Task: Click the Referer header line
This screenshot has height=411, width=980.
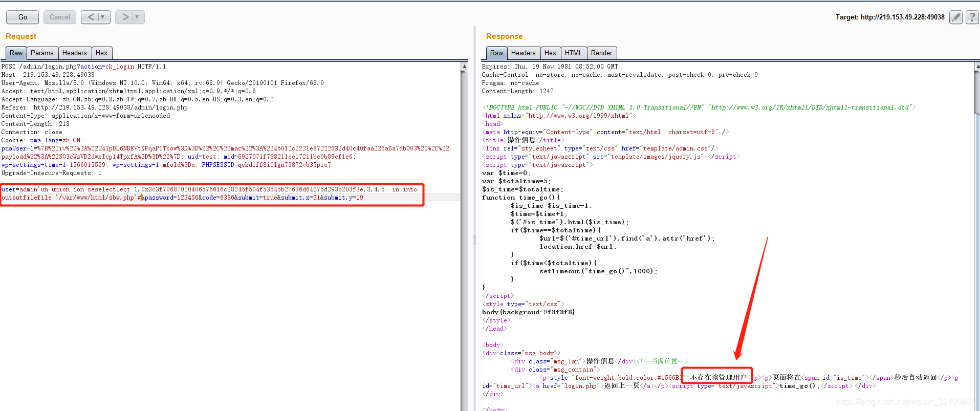Action: click(x=95, y=107)
